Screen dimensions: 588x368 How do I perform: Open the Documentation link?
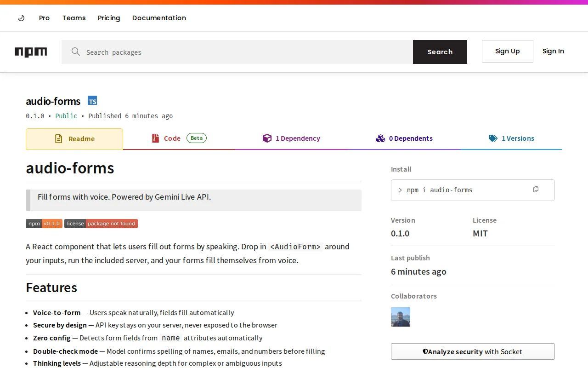[x=159, y=18]
